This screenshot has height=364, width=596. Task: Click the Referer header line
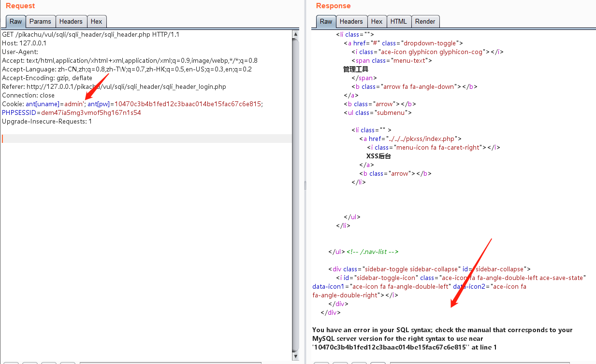tap(114, 86)
